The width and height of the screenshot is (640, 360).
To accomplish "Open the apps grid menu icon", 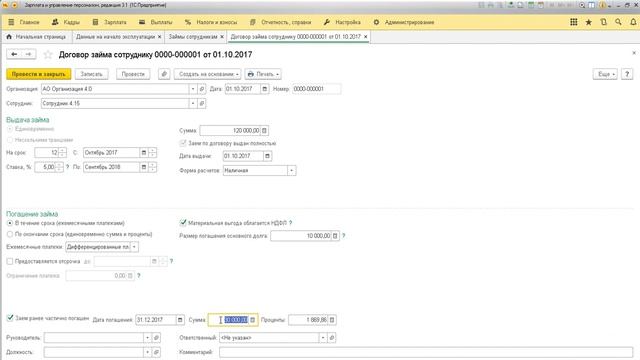I will pos(573,22).
